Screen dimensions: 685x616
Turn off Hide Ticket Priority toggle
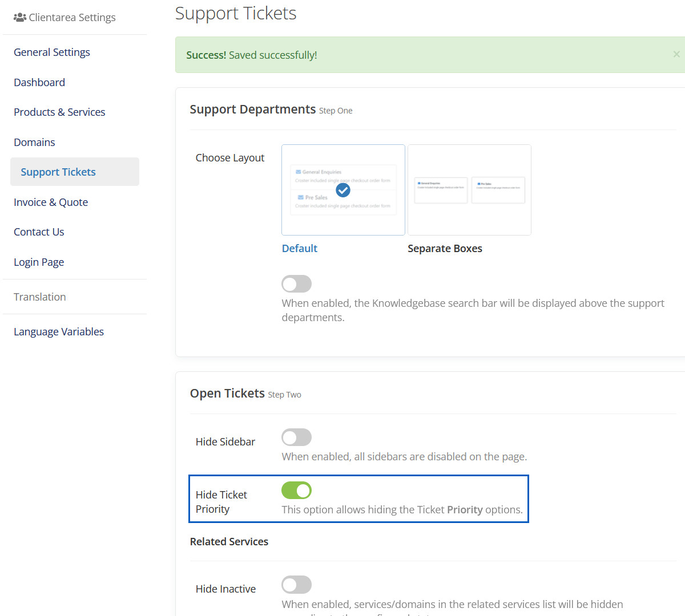pos(296,491)
